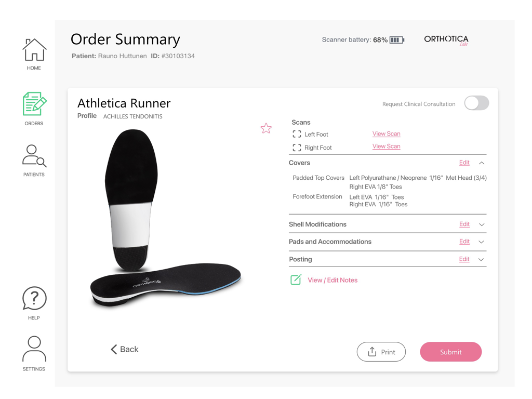Click the Back navigation item

click(124, 349)
